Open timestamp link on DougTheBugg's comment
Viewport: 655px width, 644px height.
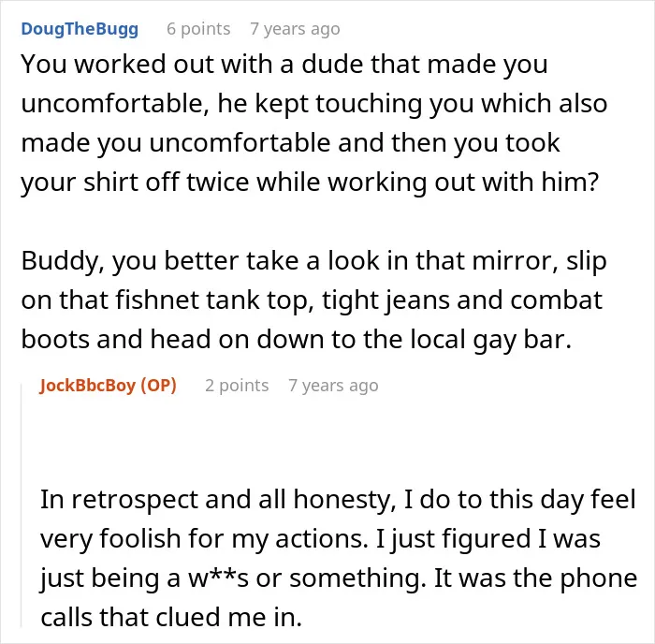click(x=295, y=29)
